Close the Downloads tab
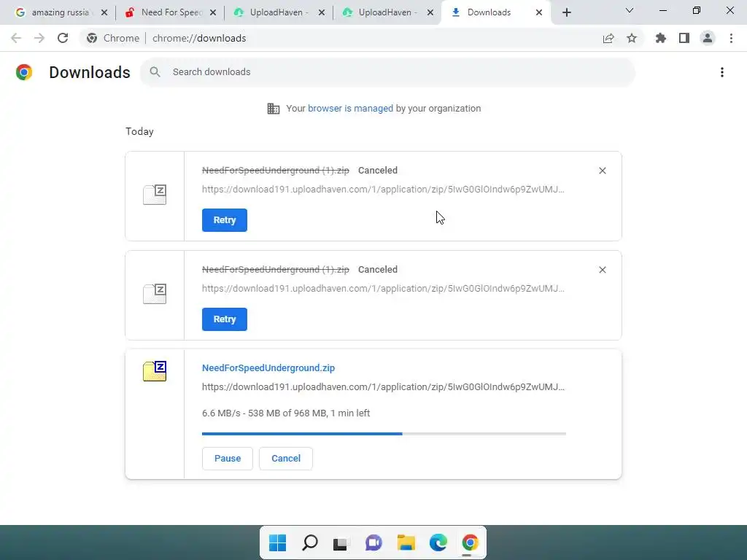Screen dimensions: 747x560 (539, 12)
